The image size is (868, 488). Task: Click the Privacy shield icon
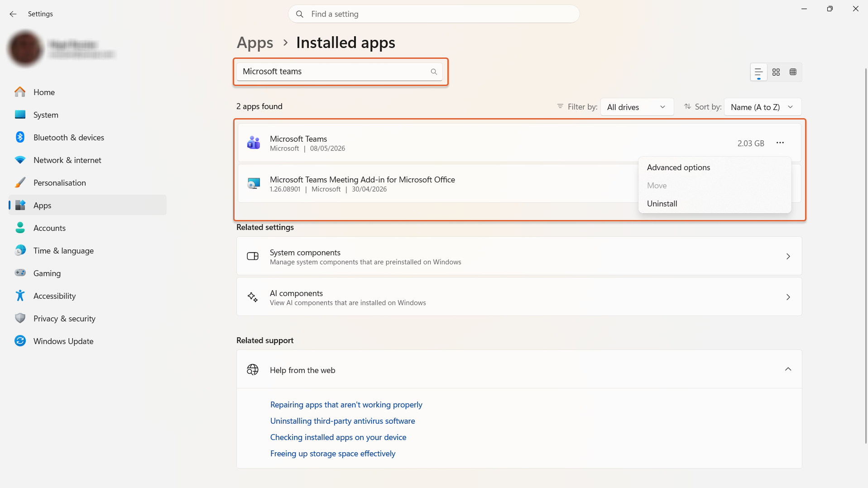pyautogui.click(x=20, y=318)
